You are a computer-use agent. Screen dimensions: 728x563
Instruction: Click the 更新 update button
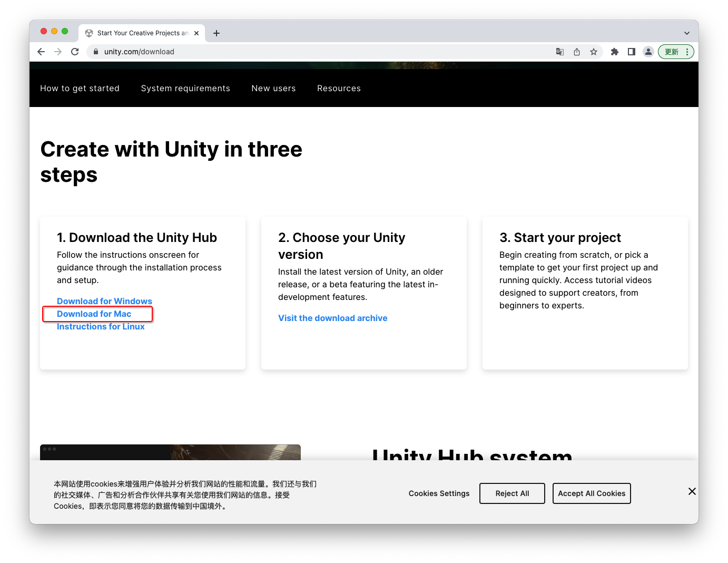point(676,52)
